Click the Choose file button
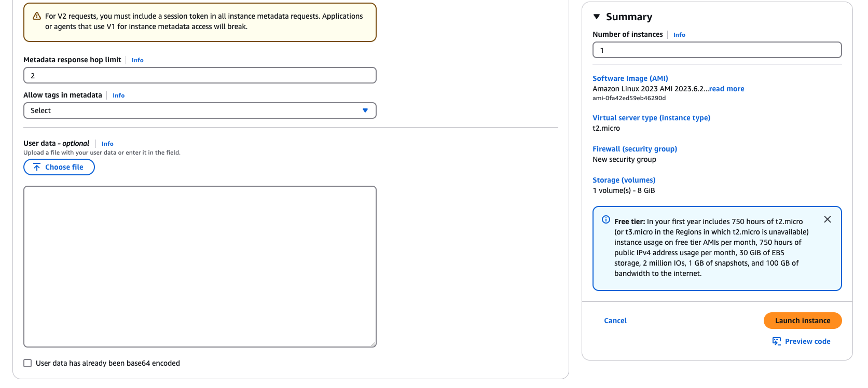Screen dimensions: 868x388 point(59,167)
